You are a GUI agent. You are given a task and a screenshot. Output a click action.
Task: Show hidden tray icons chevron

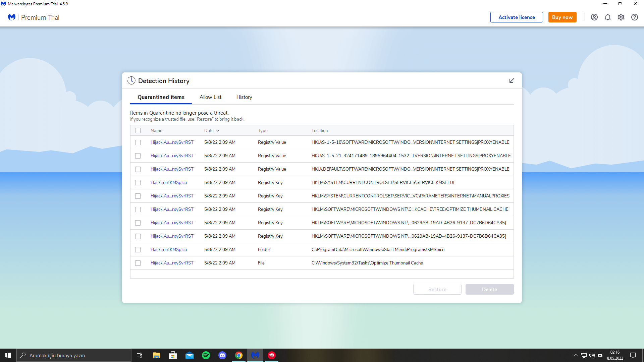pyautogui.click(x=576, y=355)
